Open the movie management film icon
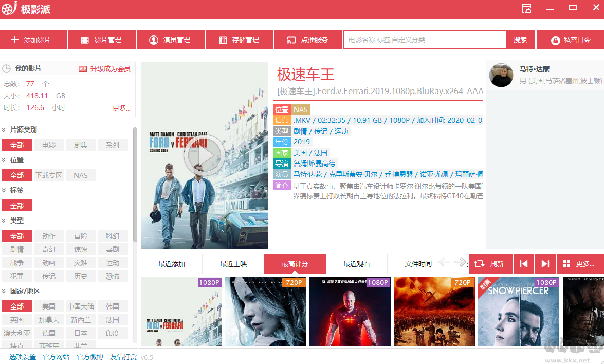 pos(85,40)
